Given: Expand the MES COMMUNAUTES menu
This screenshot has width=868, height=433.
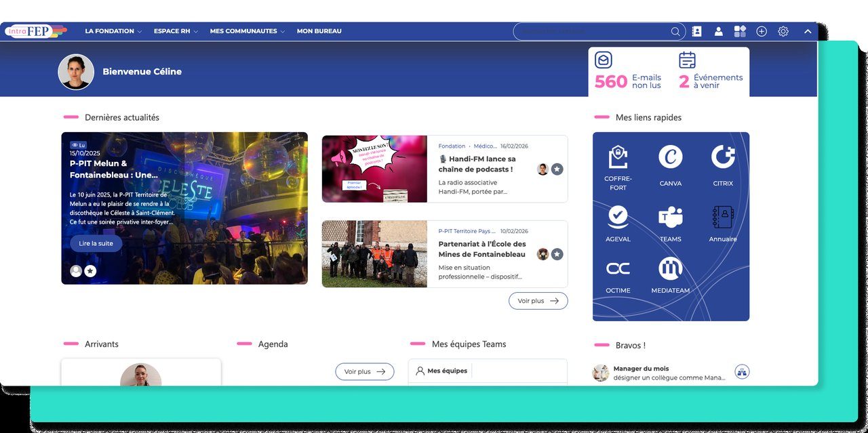Looking at the screenshot, I should point(247,31).
